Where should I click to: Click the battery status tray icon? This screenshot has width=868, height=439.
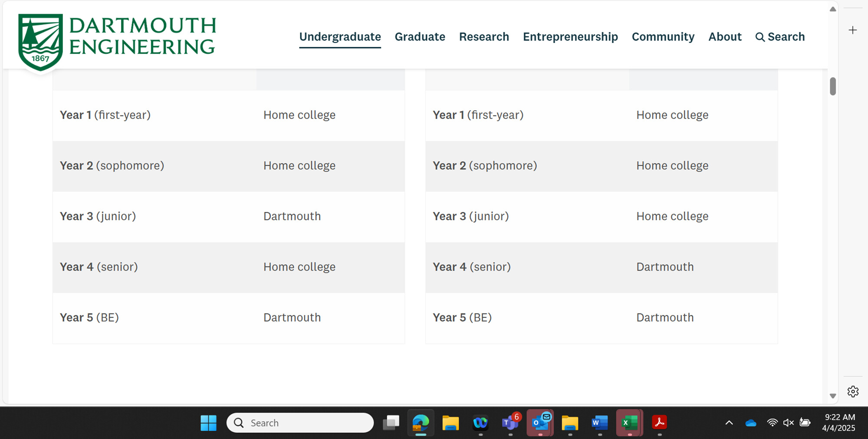tap(805, 422)
